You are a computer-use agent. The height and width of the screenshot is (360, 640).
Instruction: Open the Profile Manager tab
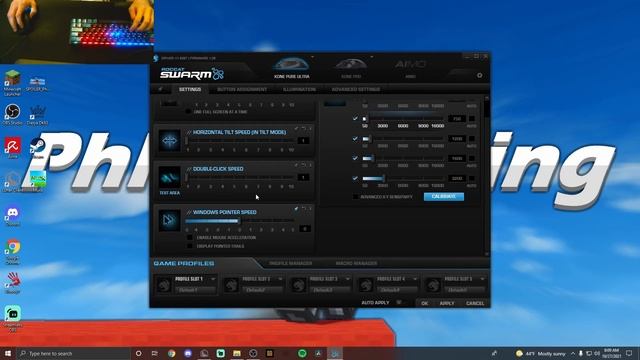291,263
